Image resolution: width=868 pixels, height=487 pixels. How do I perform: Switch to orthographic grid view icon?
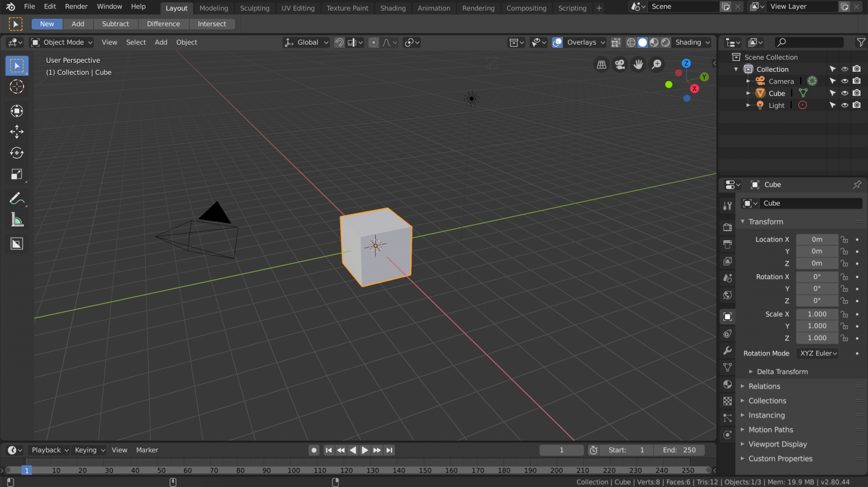(601, 64)
